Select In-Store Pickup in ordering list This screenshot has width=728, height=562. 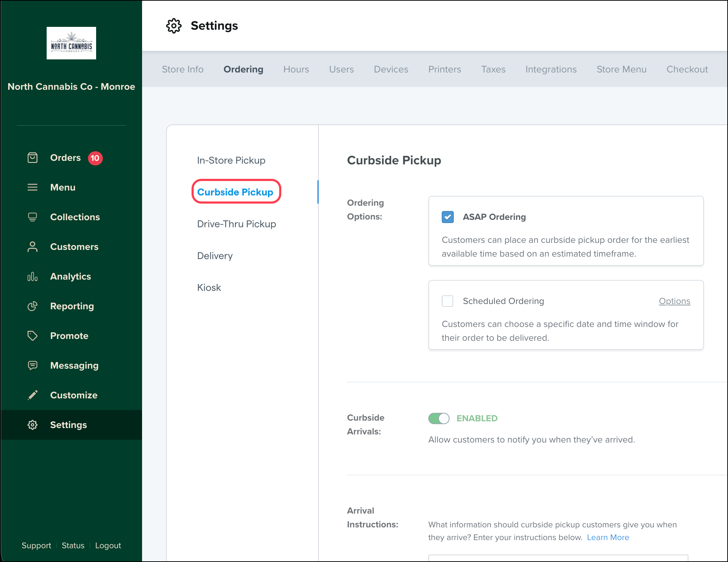pos(231,160)
